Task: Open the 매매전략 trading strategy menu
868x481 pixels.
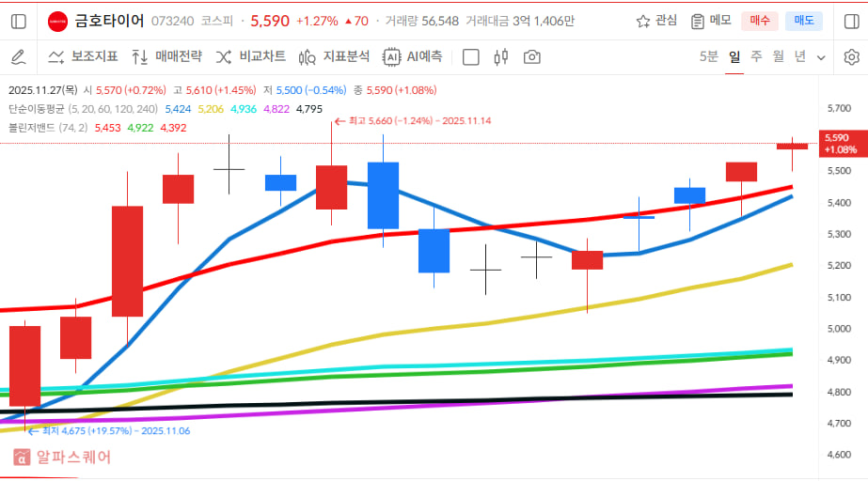Action: (x=166, y=57)
